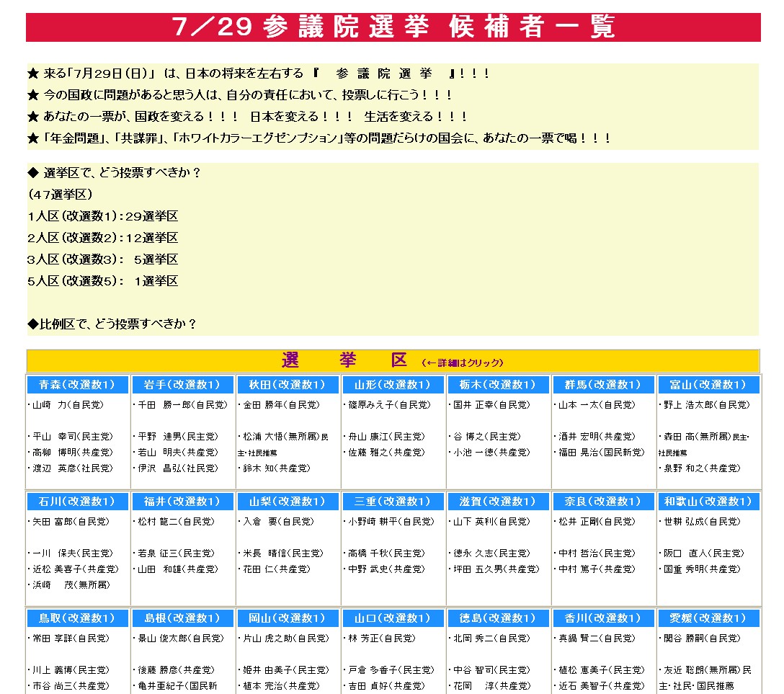Click candidate 景山 俊太郎(自民党)
Image resolution: width=784 pixels, height=694 pixels.
179,639
